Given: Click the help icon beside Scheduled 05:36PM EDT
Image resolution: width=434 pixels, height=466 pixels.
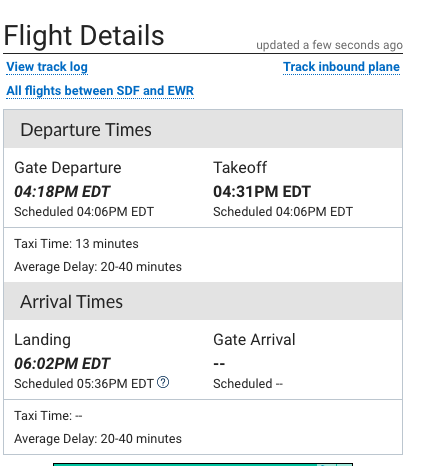Looking at the screenshot, I should pyautogui.click(x=163, y=382).
